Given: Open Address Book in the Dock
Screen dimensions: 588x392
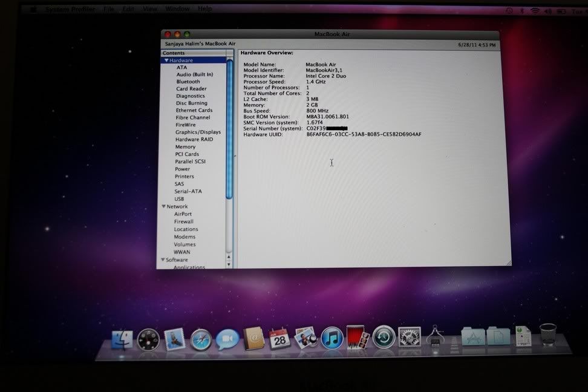Looking at the screenshot, I should pos(254,338).
